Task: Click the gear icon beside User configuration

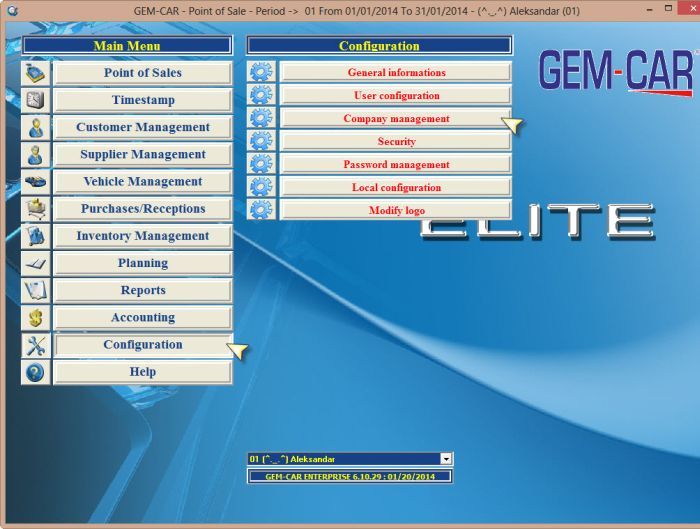Action: pos(261,95)
